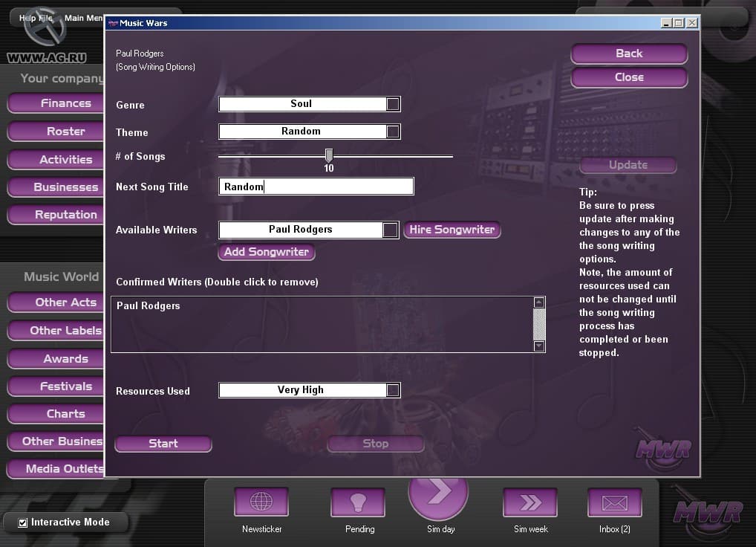
Task: Click the greyed-out Stop button
Action: click(x=375, y=444)
